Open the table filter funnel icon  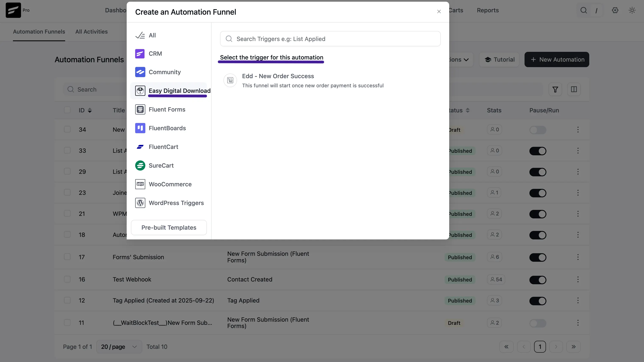coord(555,89)
